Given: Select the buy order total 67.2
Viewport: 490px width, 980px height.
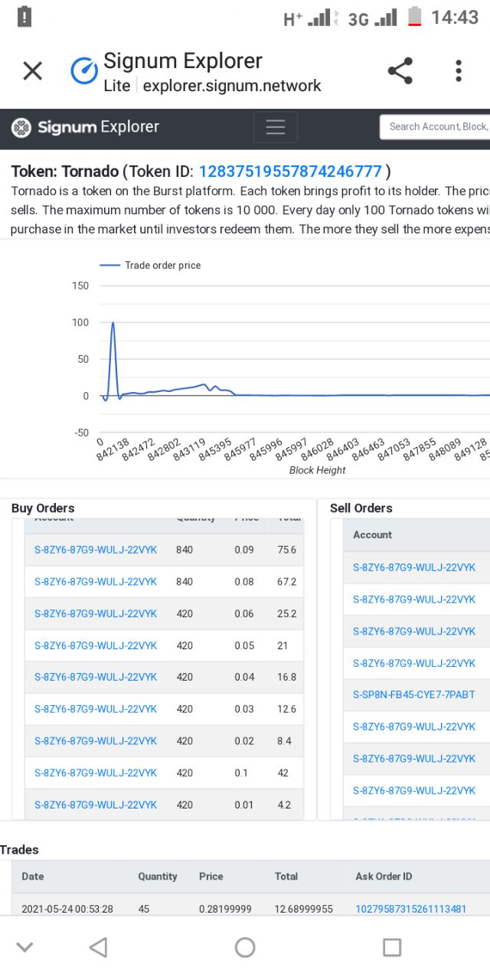Looking at the screenshot, I should 287,582.
